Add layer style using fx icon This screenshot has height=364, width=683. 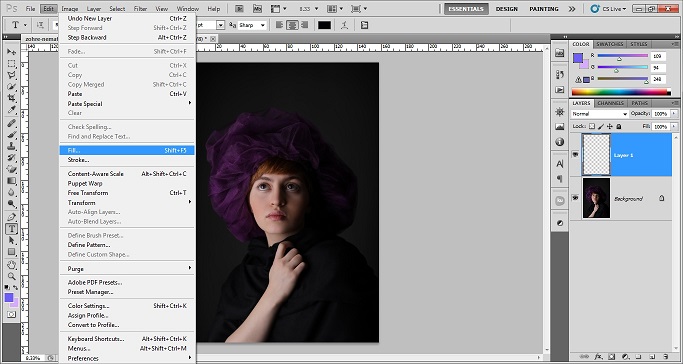pos(598,357)
